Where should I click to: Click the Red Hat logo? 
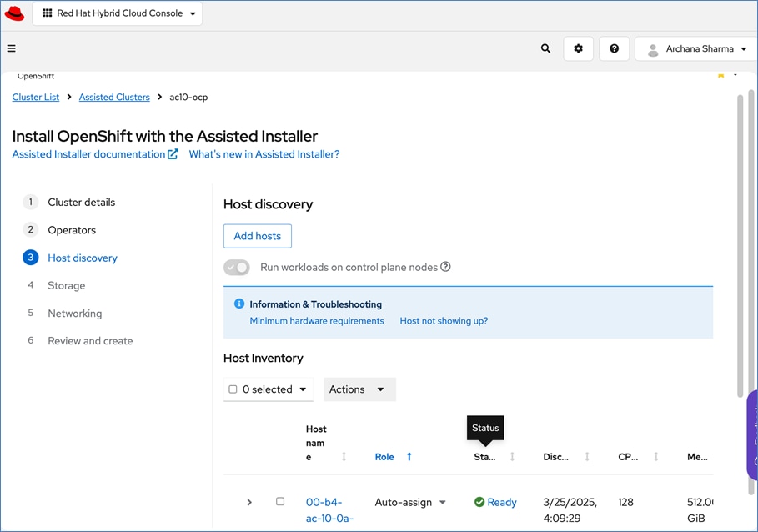[14, 13]
